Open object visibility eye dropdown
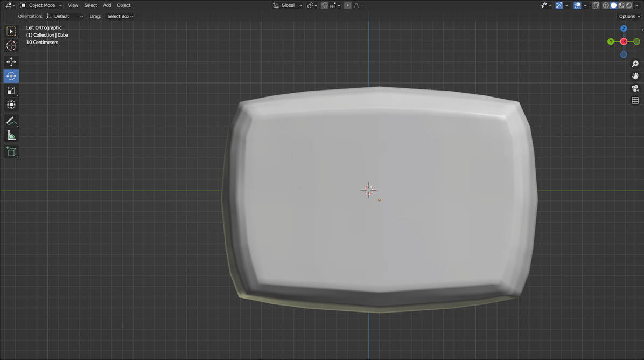644x360 pixels. 546,5
